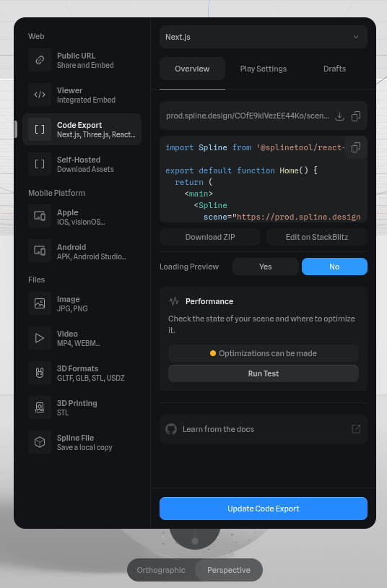Select Video MP4, WEBM export
Image resolution: width=387 pixels, height=588 pixels.
tap(82, 338)
